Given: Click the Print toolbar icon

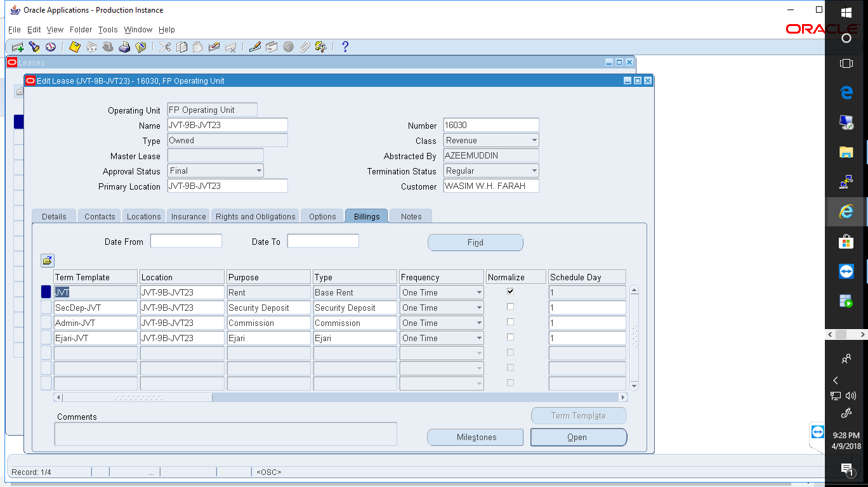Looking at the screenshot, I should point(124,47).
